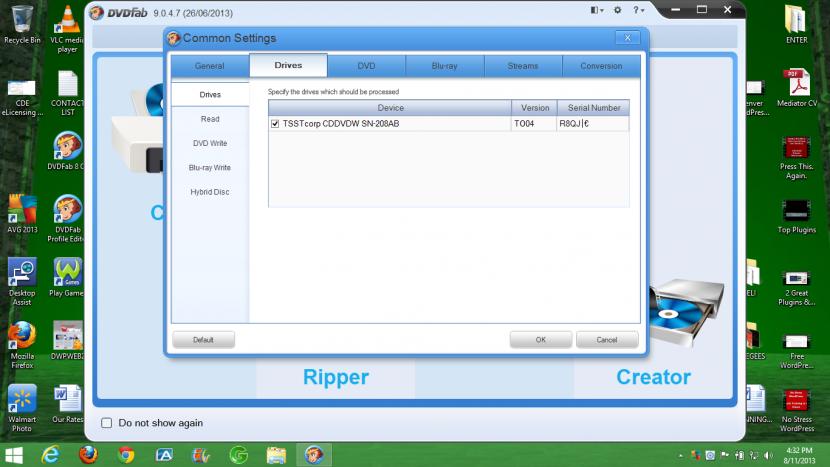Open ENTER folder on desktop

[x=796, y=25]
